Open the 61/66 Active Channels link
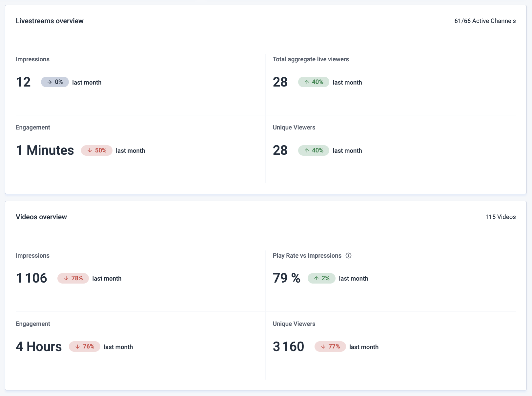Screen dimensions: 532x396 (485, 21)
